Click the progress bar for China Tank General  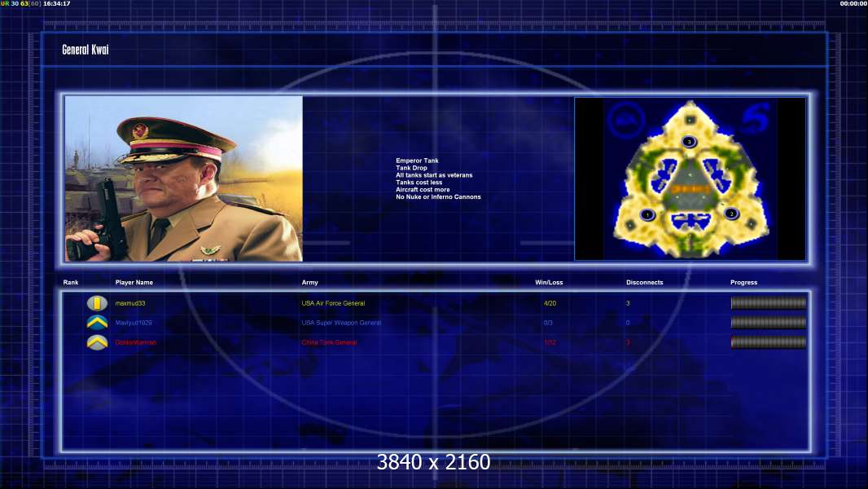pos(769,342)
